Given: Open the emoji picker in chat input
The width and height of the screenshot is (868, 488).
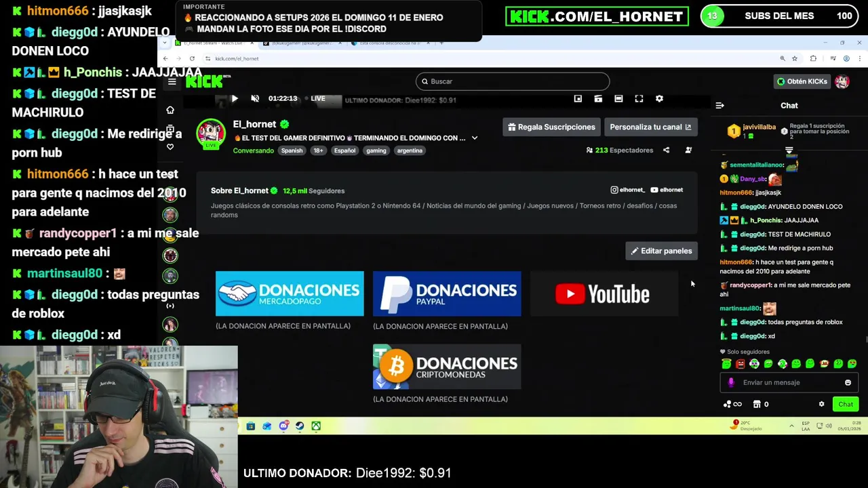Looking at the screenshot, I should click(x=848, y=382).
